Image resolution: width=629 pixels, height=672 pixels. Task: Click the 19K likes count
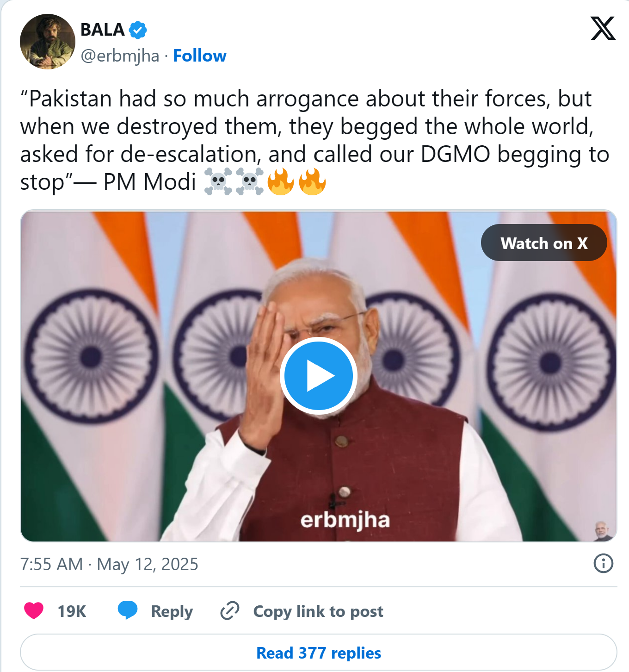pyautogui.click(x=72, y=611)
